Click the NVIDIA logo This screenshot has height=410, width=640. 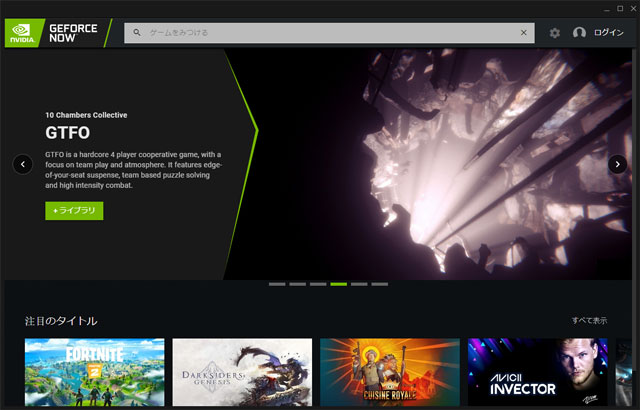(x=22, y=33)
